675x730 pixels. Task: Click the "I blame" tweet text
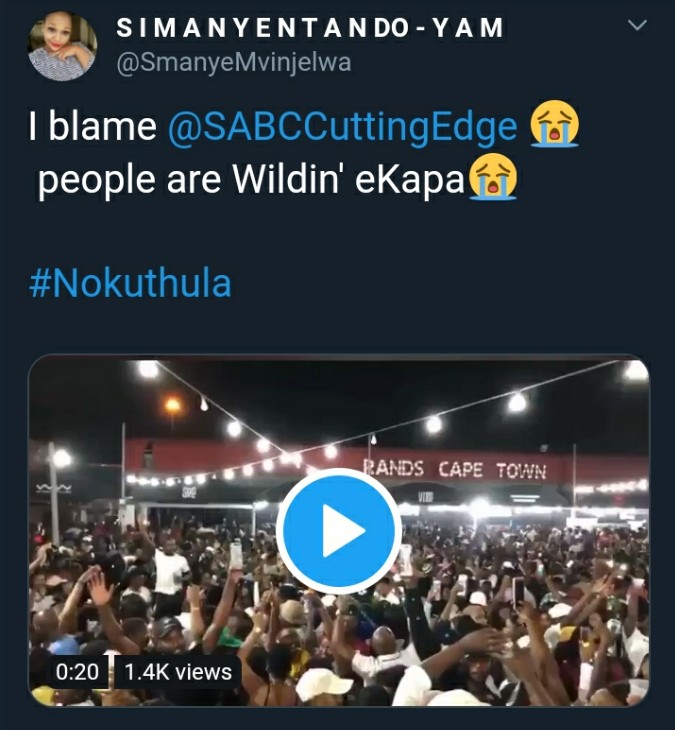pyautogui.click(x=92, y=126)
